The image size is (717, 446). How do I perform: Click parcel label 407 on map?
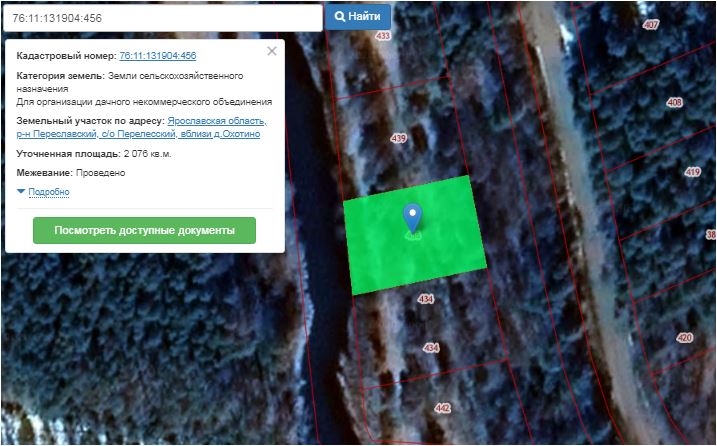click(650, 24)
